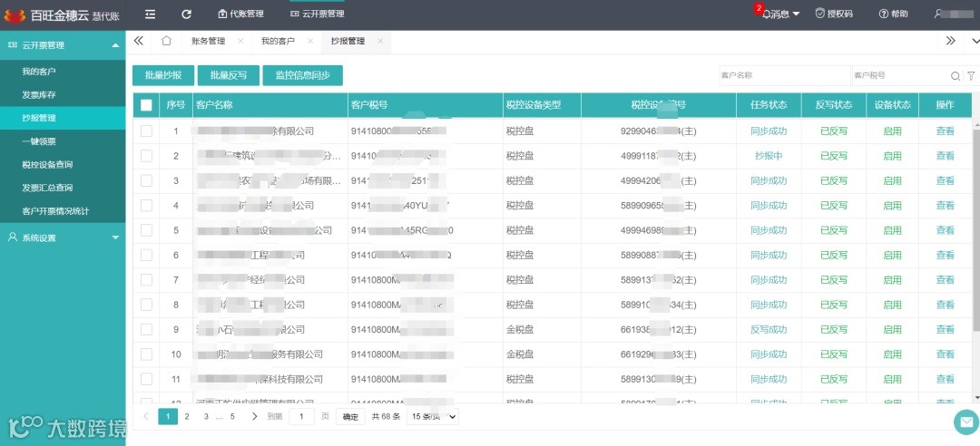Click the 任务状态 column header
980x446 pixels.
769,105
